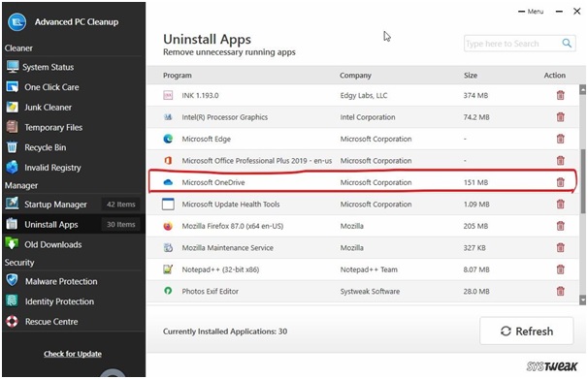The image size is (588, 379).
Task: Click Edgy Labs, LLC company cell
Action: (364, 96)
